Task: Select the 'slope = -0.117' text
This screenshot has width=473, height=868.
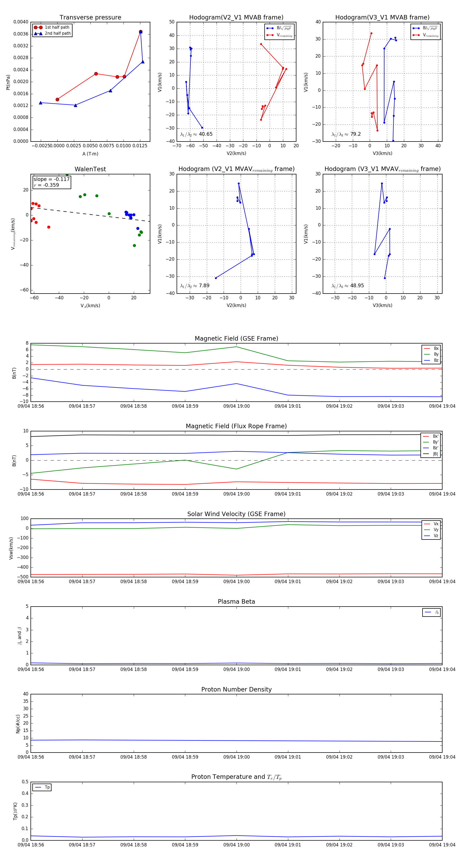Action: point(52,179)
